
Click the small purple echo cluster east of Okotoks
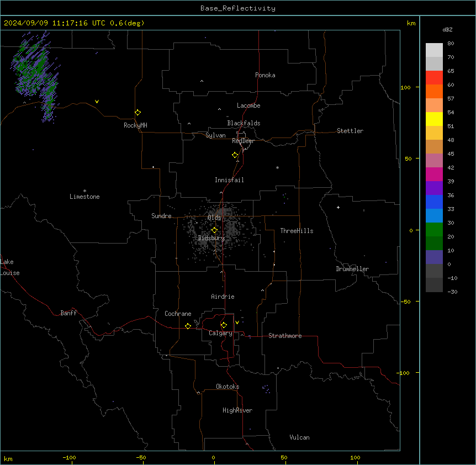click(x=266, y=388)
